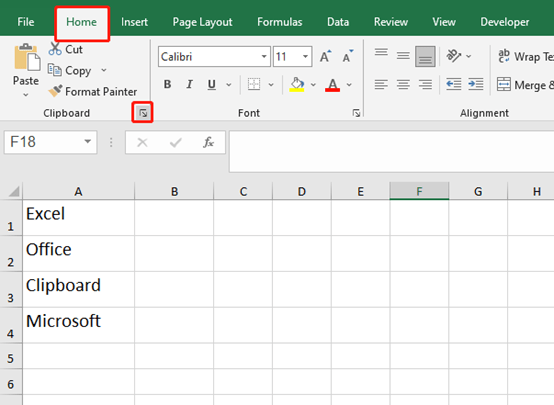Viewport: 554px width, 405px height.
Task: Align text right
Action: pyautogui.click(x=425, y=84)
